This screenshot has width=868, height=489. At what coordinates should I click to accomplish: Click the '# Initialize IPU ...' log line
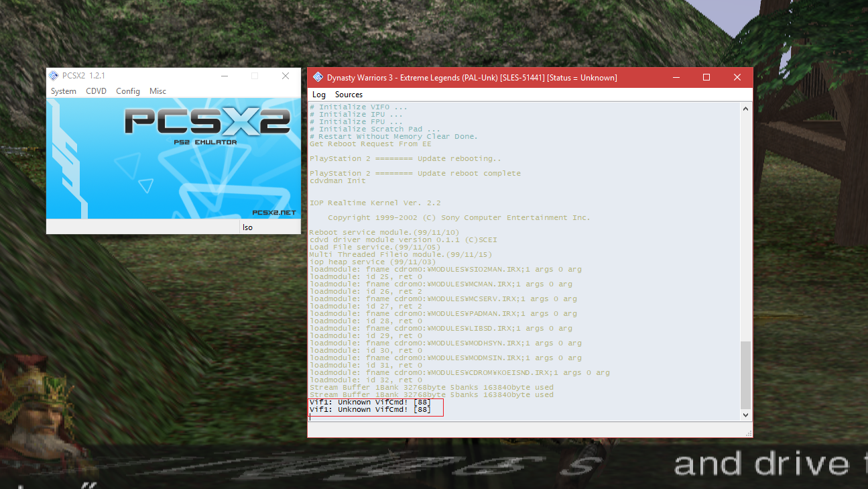(x=356, y=115)
